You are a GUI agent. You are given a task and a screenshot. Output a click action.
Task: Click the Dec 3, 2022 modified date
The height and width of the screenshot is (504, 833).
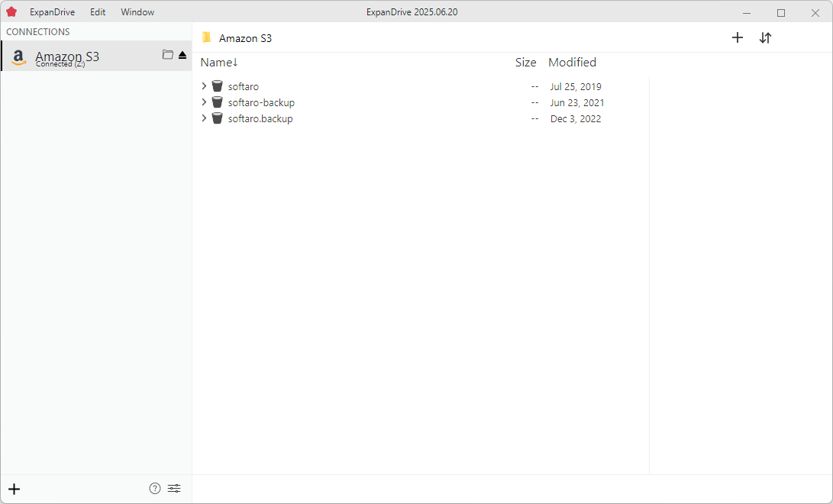[x=576, y=118]
